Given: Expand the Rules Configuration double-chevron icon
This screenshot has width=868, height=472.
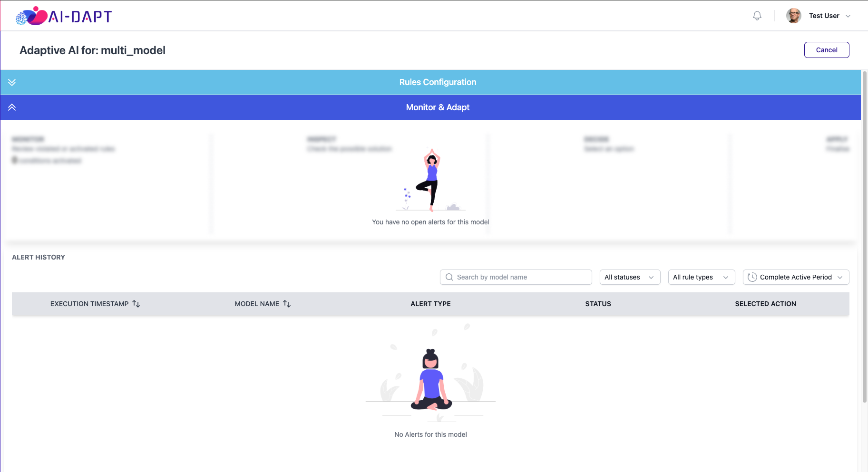Looking at the screenshot, I should pyautogui.click(x=12, y=82).
